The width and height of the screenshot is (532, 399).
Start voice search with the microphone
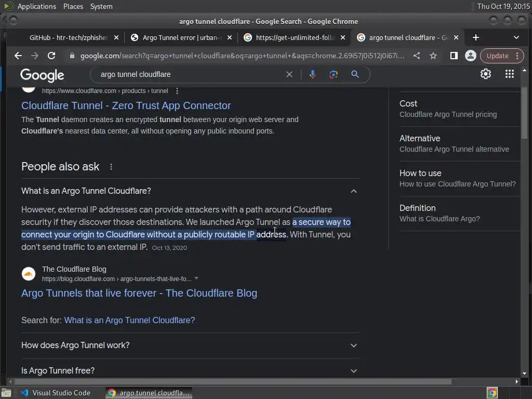coord(312,74)
